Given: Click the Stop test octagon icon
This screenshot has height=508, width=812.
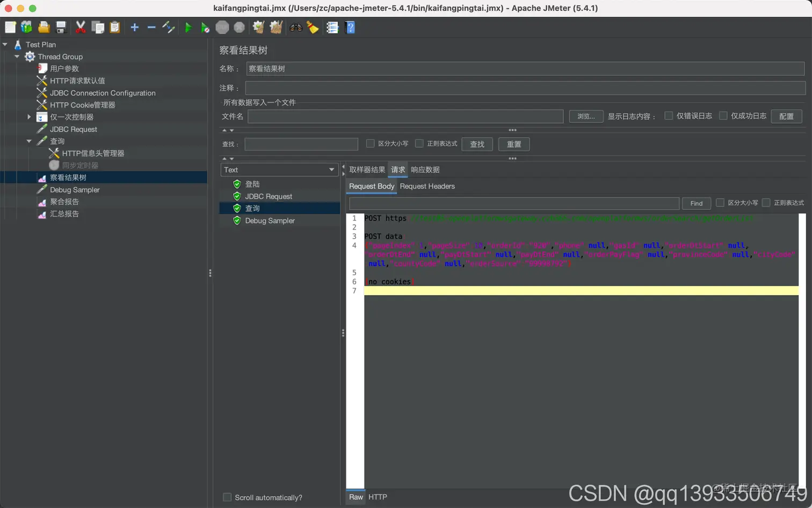Looking at the screenshot, I should (222, 27).
